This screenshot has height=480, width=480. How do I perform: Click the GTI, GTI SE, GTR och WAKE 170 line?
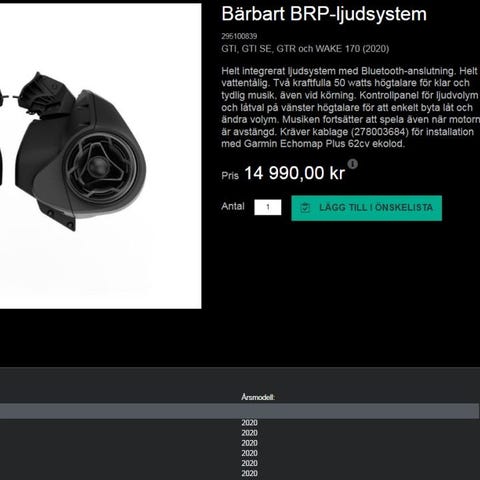coord(305,49)
